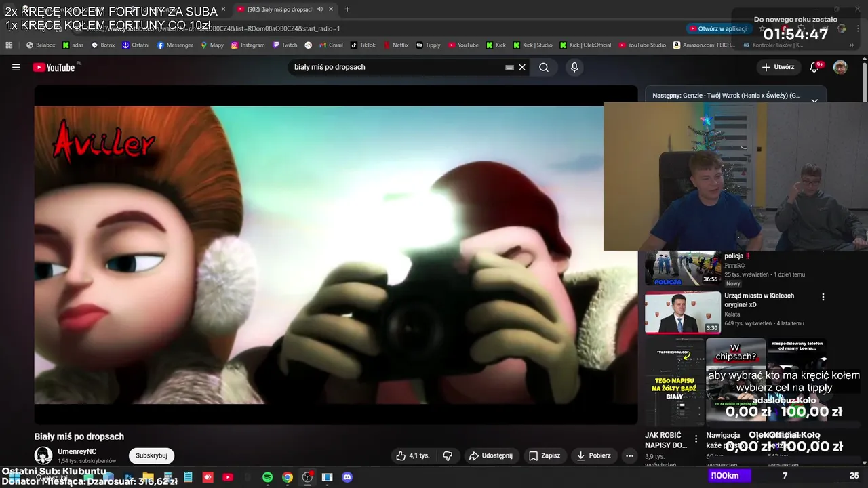Open the Gmail bookmark
Image resolution: width=868 pixels, height=488 pixels.
point(330,45)
